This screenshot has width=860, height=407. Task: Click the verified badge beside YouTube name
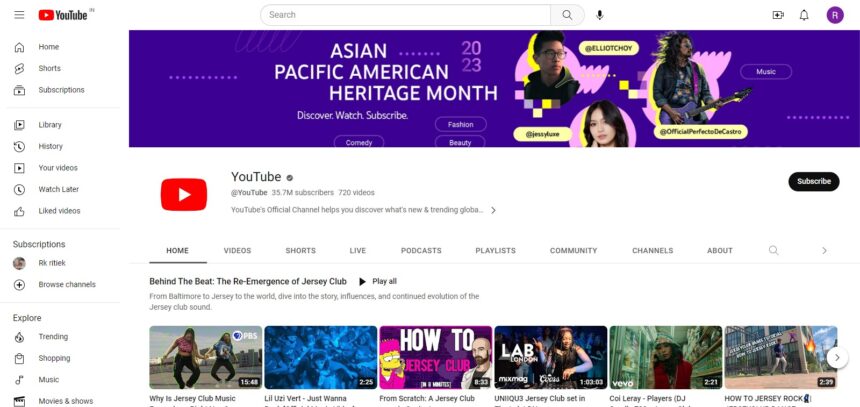[290, 178]
